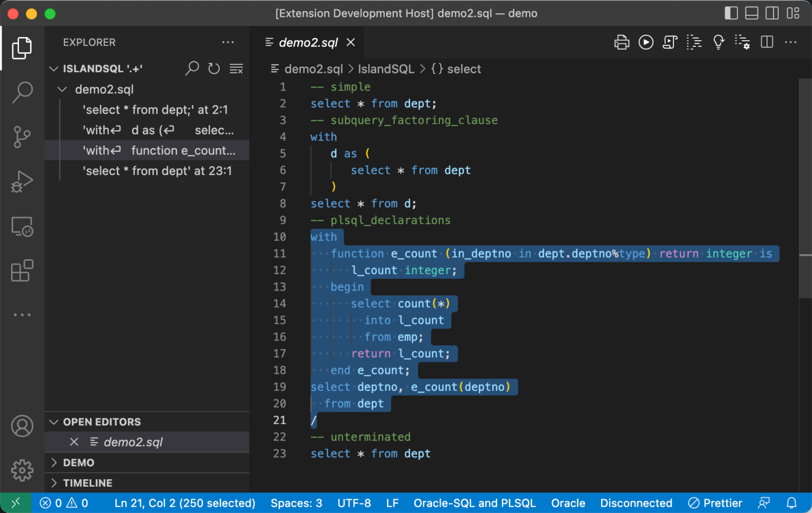Toggle the split editor layout icon
The height and width of the screenshot is (513, 812).
[767, 42]
